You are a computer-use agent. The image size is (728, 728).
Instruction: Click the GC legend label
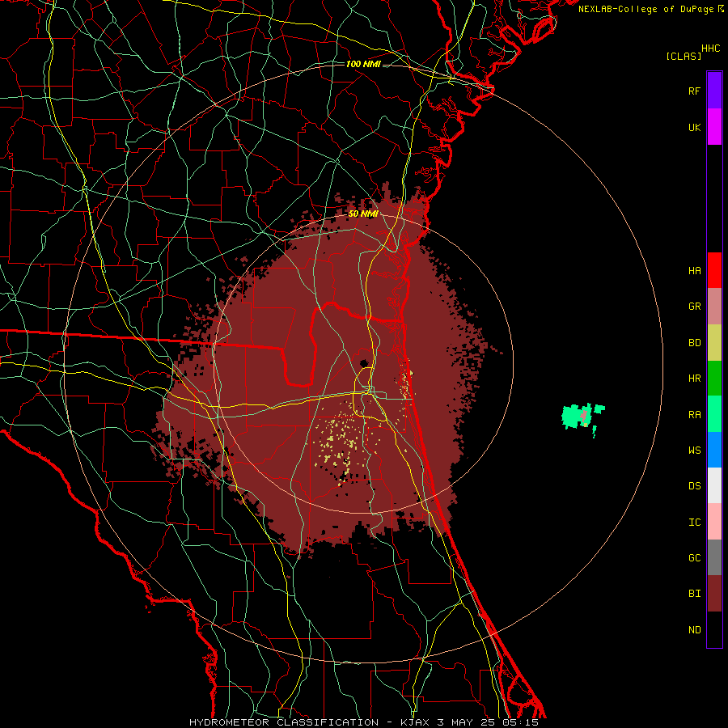694,558
